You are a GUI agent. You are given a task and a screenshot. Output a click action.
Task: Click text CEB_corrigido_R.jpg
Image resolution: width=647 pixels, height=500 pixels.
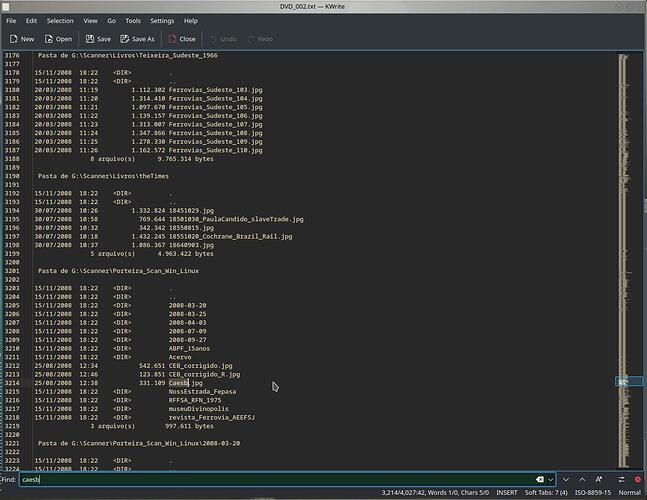[204, 374]
